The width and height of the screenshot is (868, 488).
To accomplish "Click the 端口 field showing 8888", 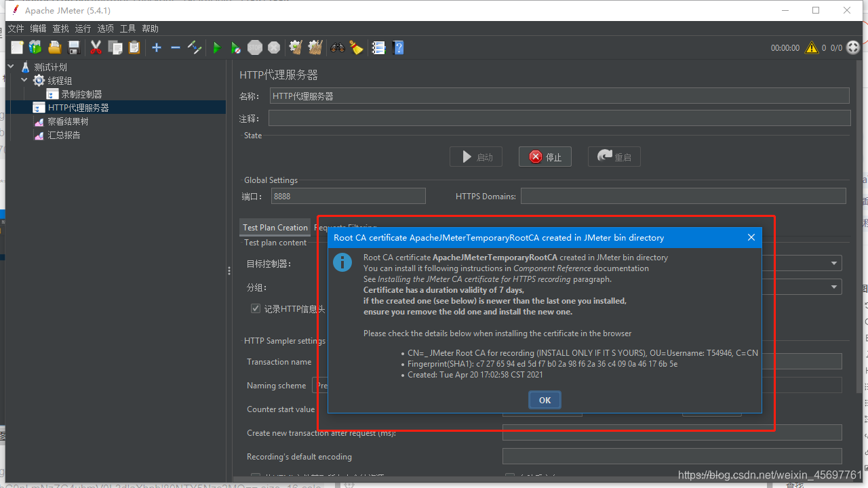I will tap(349, 196).
